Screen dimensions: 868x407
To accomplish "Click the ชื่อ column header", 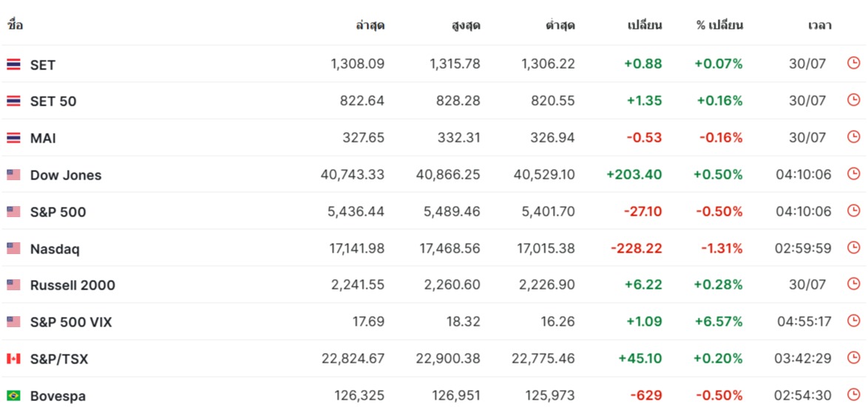I will point(15,25).
